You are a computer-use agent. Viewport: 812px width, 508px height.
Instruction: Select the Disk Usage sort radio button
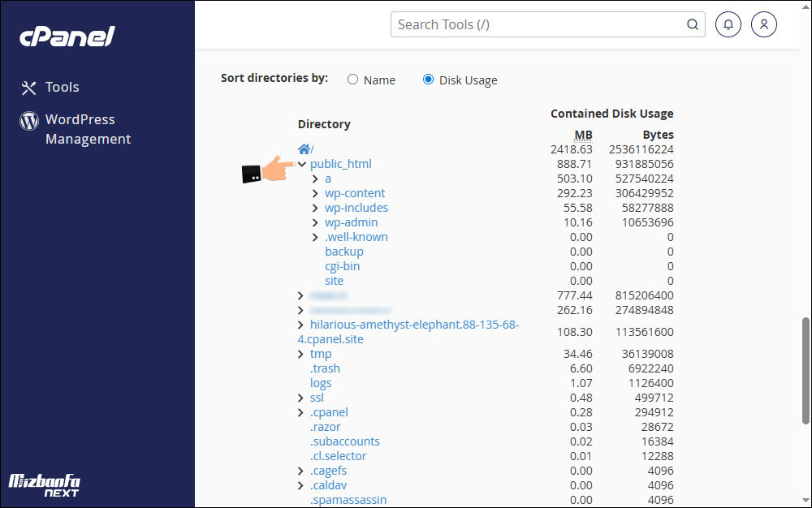428,80
